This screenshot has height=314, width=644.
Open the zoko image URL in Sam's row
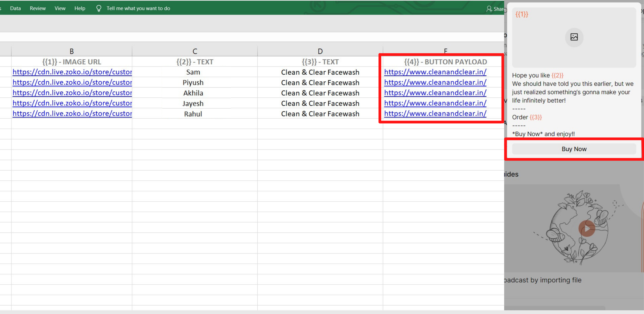point(72,72)
